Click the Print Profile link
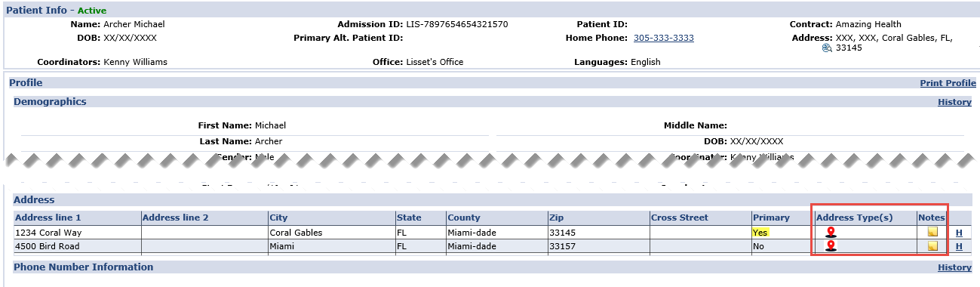Screen dimensions: 980x287 click(948, 83)
